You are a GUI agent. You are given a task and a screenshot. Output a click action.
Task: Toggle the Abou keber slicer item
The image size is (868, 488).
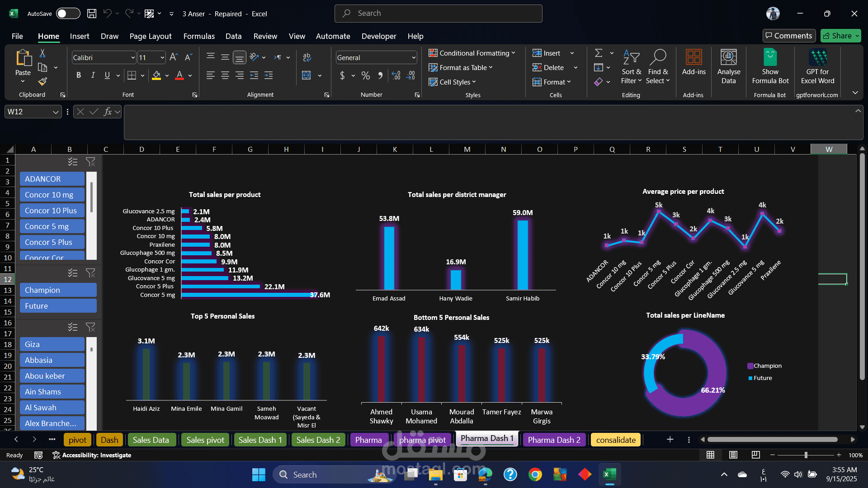coord(52,376)
